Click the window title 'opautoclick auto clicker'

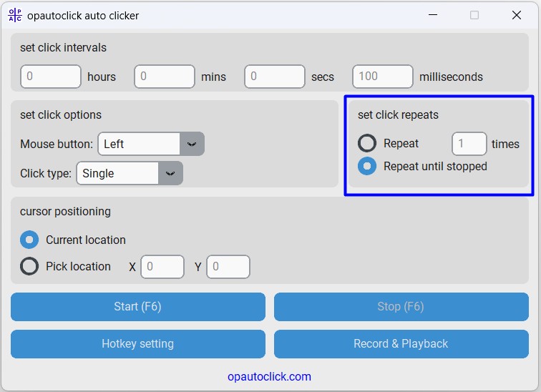point(83,16)
